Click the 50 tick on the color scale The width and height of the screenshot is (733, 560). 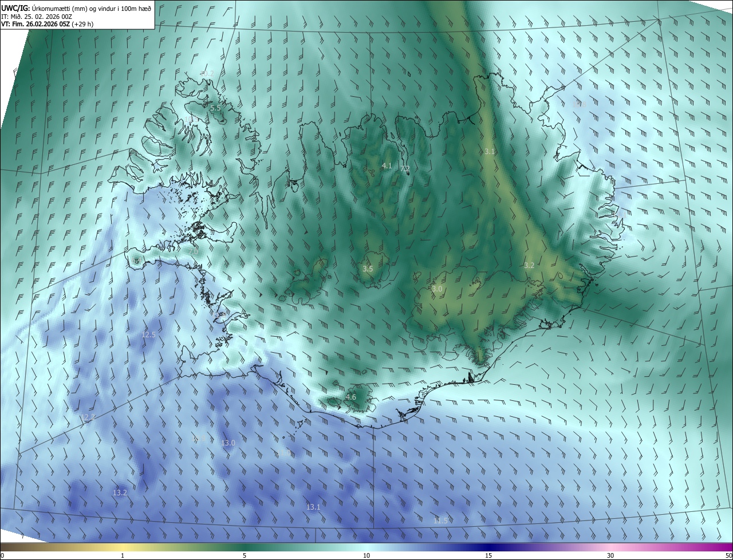click(x=728, y=555)
